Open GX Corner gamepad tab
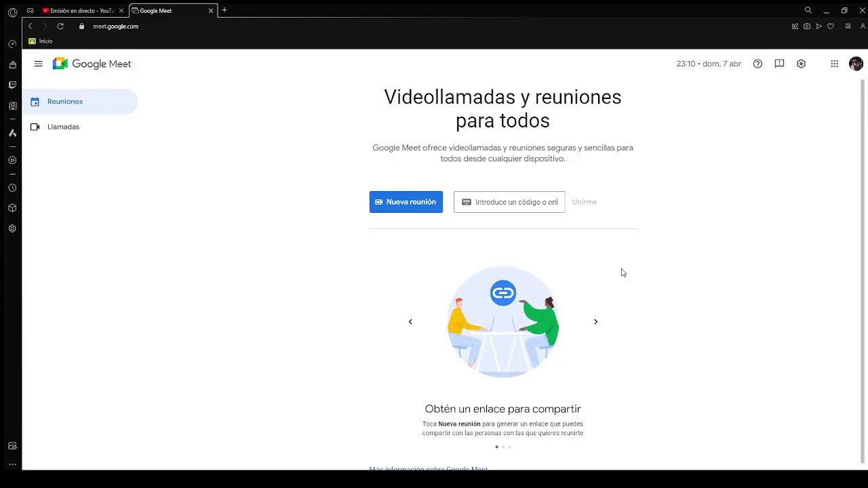868x488 pixels. coord(31,11)
